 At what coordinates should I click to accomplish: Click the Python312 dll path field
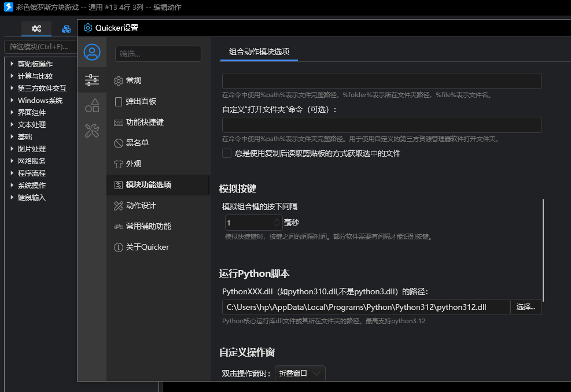[366, 307]
